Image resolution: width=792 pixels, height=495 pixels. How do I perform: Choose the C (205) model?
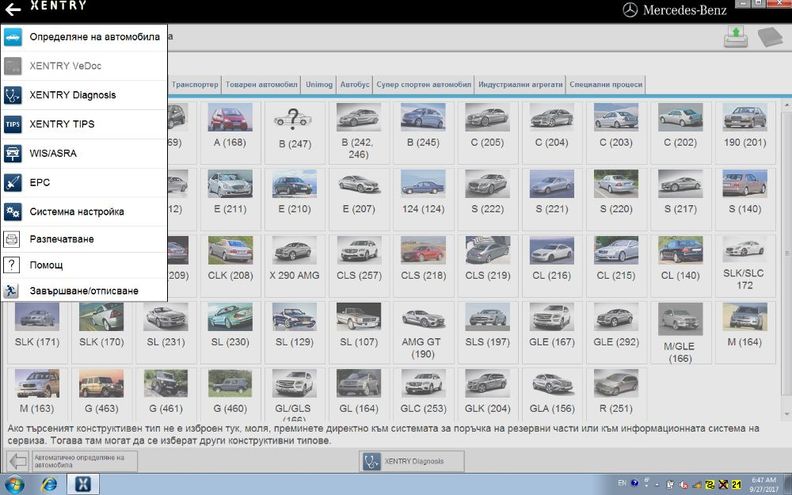tap(487, 131)
